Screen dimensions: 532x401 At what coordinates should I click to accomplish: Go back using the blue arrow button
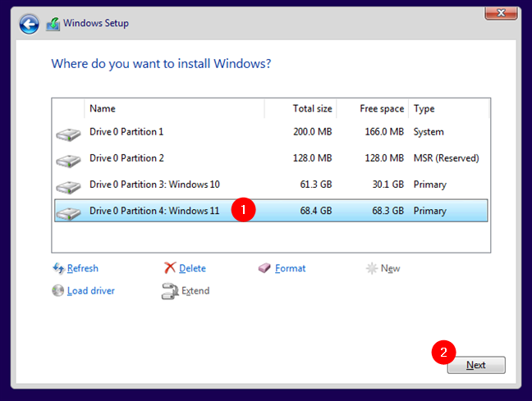click(x=30, y=24)
